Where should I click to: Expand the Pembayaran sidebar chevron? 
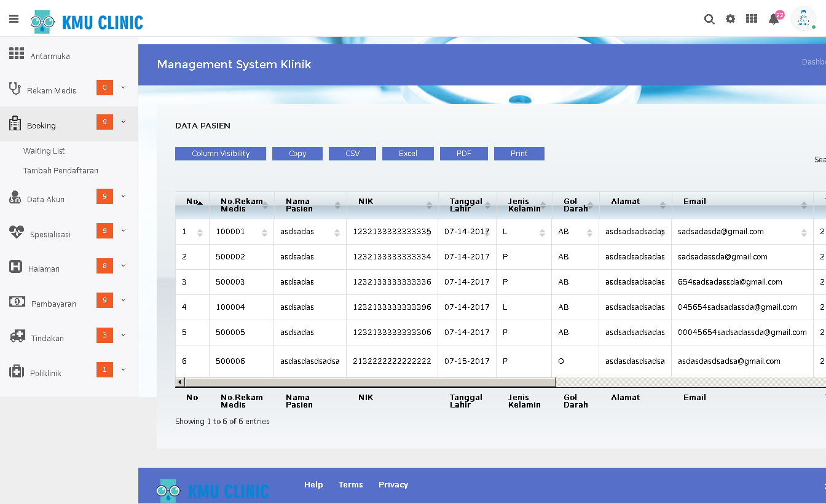124,301
